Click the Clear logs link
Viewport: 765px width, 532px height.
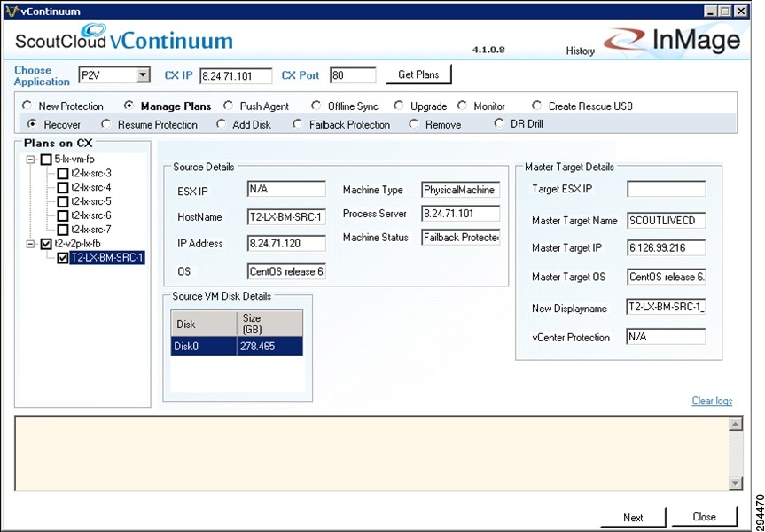click(712, 401)
